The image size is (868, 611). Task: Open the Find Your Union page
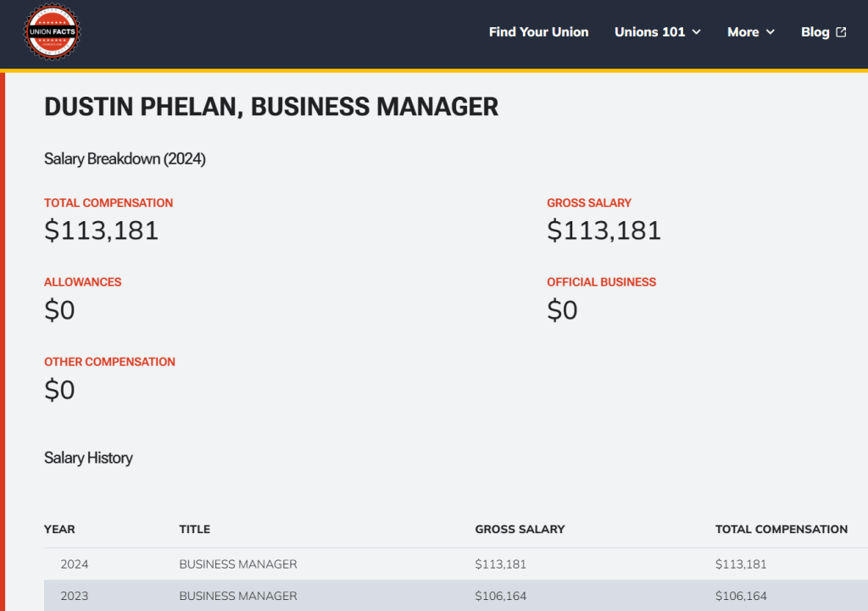[538, 32]
